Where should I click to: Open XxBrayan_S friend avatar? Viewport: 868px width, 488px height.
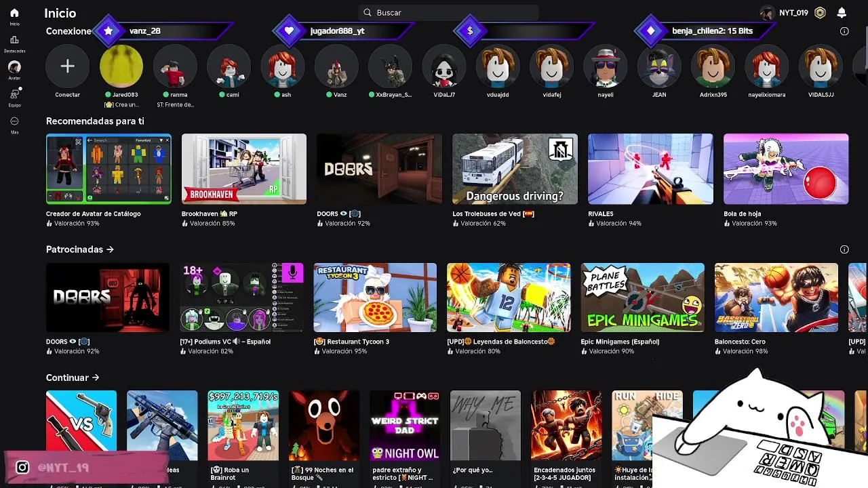pos(390,66)
